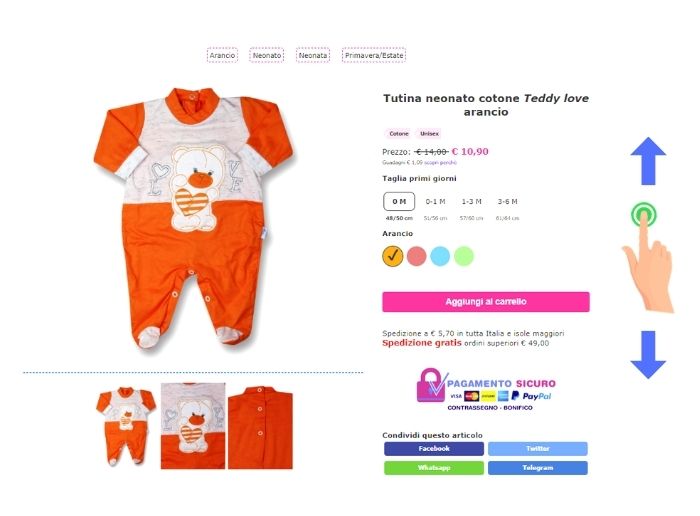Viewport: 700px width, 516px height.
Task: Choose the 3-6 M size
Action: [x=508, y=202]
